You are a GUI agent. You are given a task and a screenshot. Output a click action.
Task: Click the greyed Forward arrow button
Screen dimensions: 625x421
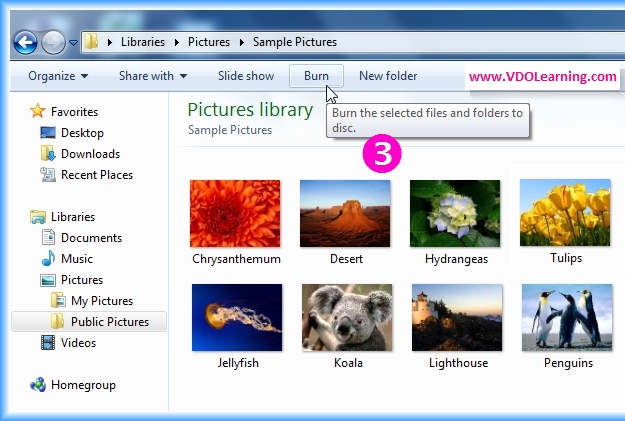pos(53,42)
